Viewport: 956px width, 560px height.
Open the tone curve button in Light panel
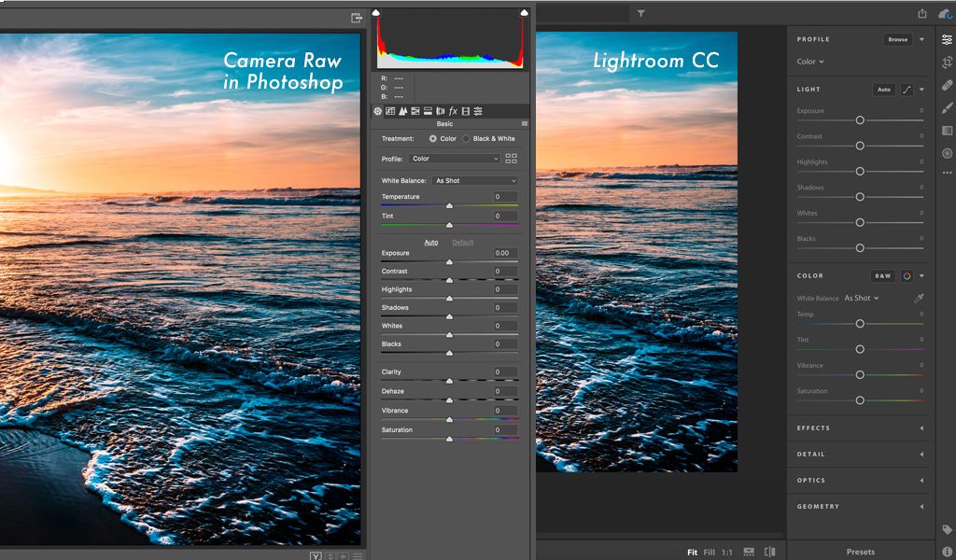(x=907, y=90)
